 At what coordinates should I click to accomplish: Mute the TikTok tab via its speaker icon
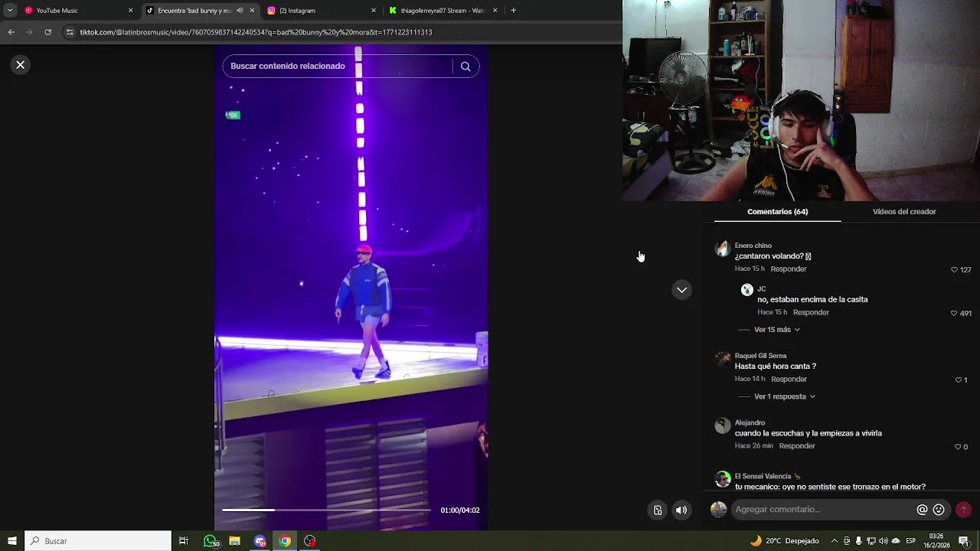tap(240, 11)
